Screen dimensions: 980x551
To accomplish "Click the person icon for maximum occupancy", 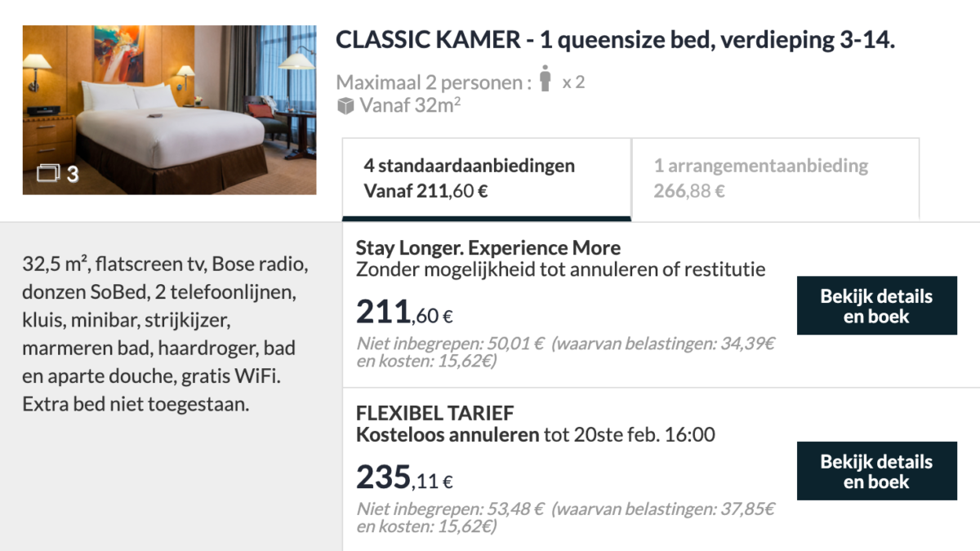I will [x=546, y=81].
